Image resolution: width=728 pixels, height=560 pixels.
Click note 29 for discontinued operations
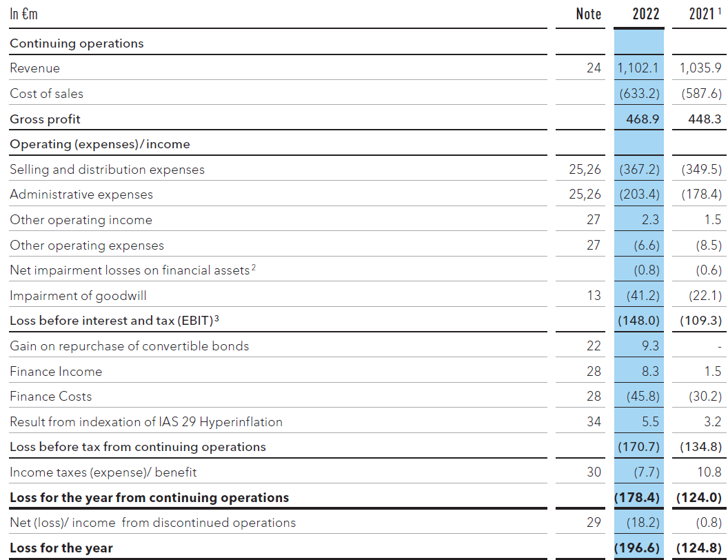[594, 523]
